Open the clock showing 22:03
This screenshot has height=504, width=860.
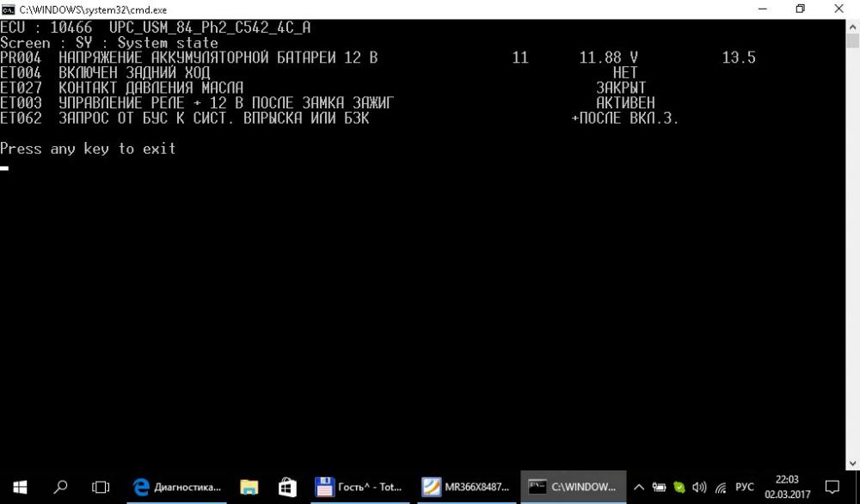(x=787, y=487)
